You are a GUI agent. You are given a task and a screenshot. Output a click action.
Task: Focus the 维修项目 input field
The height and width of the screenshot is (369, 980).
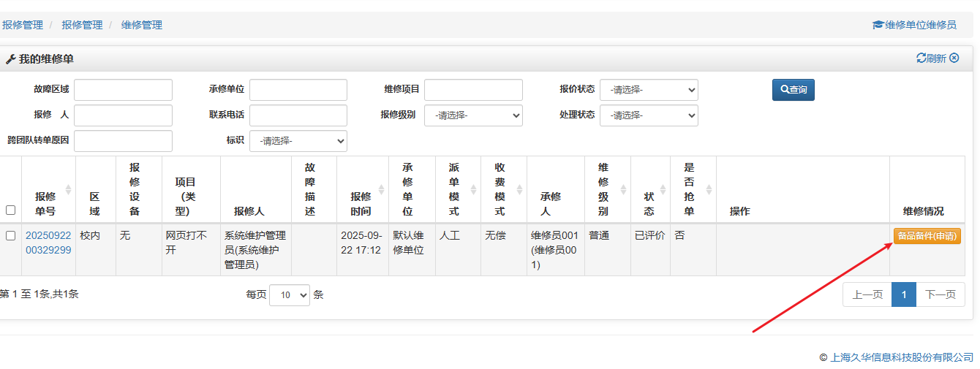click(473, 90)
